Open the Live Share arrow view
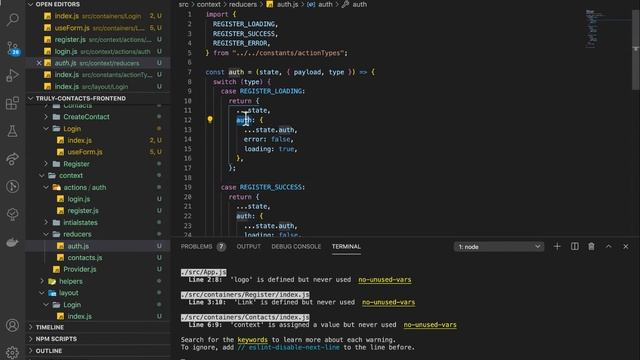The width and height of the screenshot is (640, 360). pos(12,159)
